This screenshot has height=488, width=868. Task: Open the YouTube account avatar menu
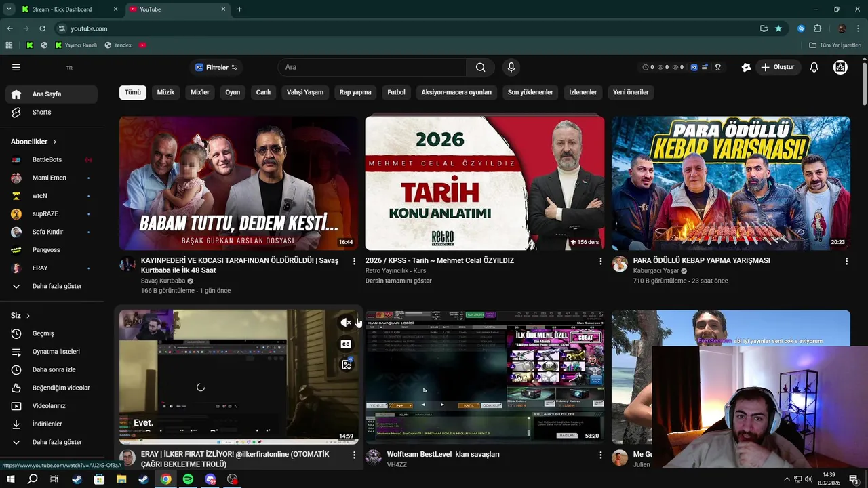pyautogui.click(x=840, y=67)
